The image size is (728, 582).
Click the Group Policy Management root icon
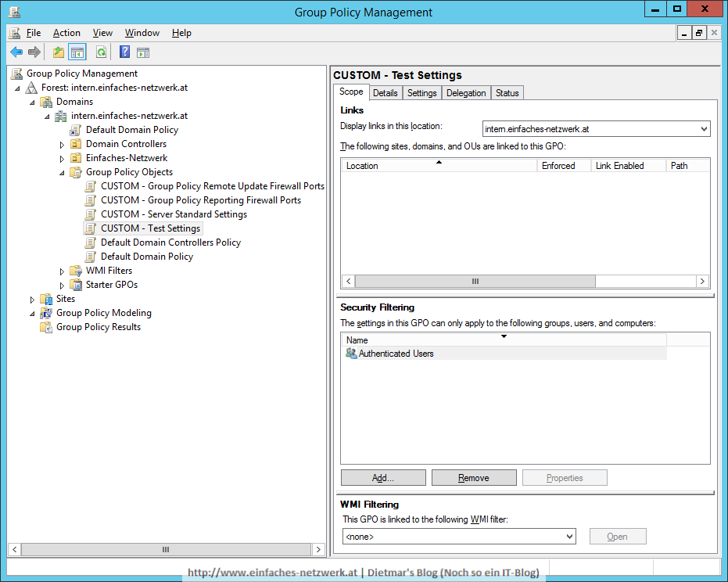(16, 74)
